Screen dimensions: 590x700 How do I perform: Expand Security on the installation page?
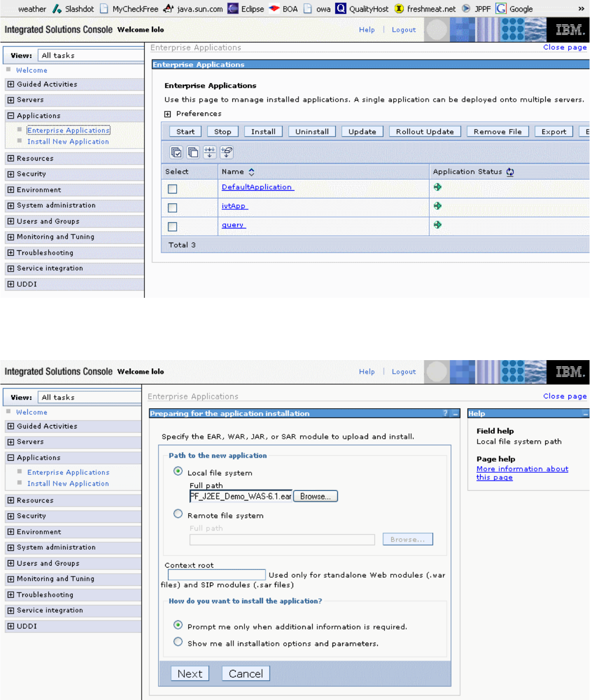tap(10, 516)
